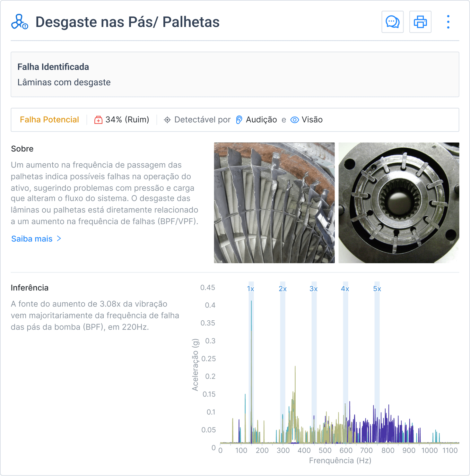The image size is (470, 476).
Task: Expand the chevron next to Saiba mais
Action: coord(59,238)
